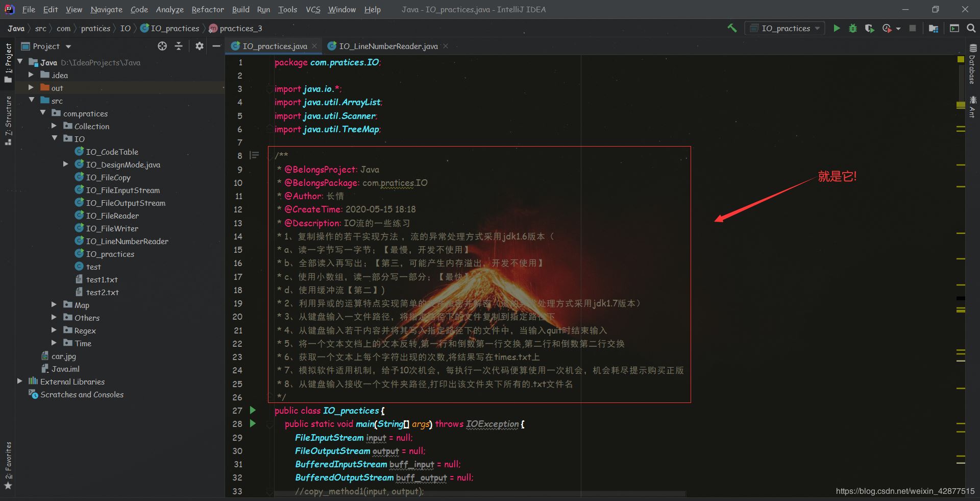The image size is (980, 501).
Task: Click the src breadcrumb in navigation bar
Action: coord(41,28)
